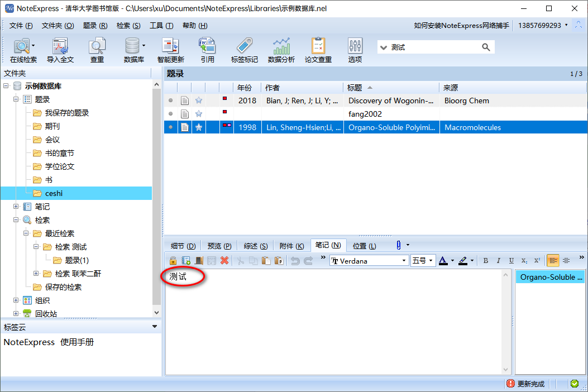The width and height of the screenshot is (588, 392).
Task: Click the paperclip attachment icon
Action: click(398, 245)
